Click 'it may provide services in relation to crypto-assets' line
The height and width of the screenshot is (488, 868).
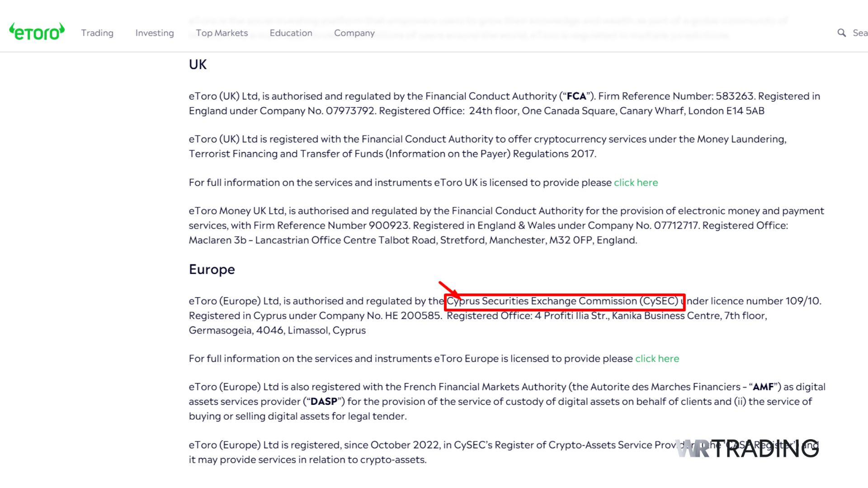307,460
